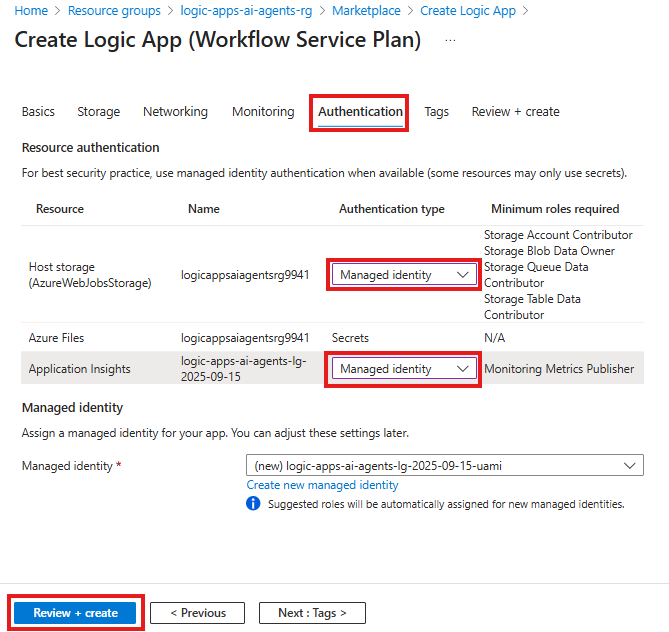Click Create new managed identity link

click(322, 485)
